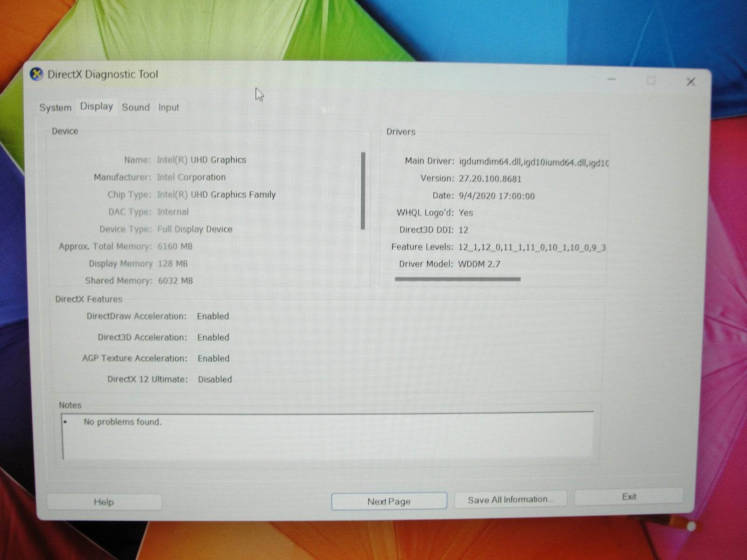Select the DirectX 12 Ultimate Disabled status
This screenshot has height=560, width=747.
pos(215,379)
